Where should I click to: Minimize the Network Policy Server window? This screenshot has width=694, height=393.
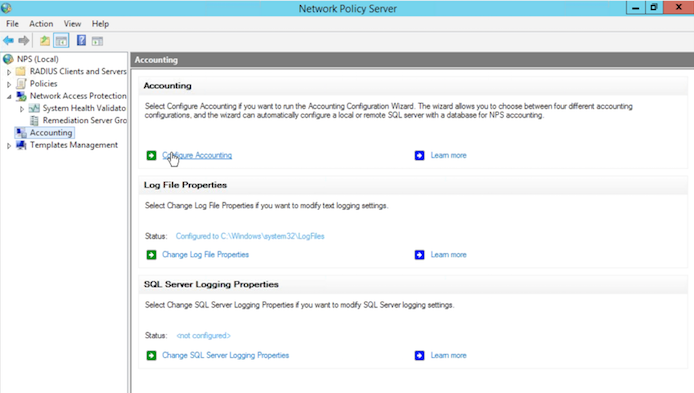coord(635,8)
